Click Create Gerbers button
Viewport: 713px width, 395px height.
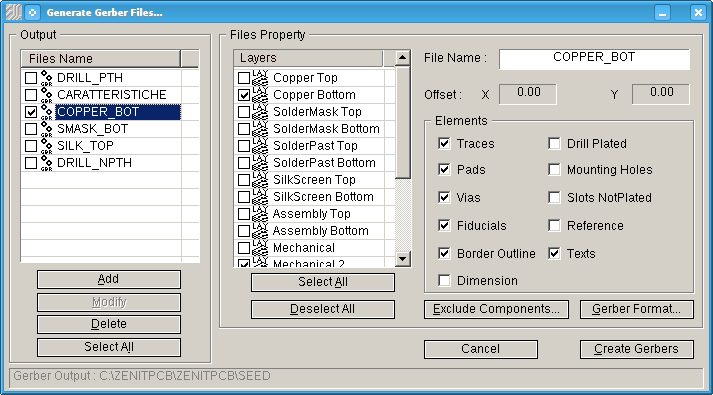click(x=637, y=349)
